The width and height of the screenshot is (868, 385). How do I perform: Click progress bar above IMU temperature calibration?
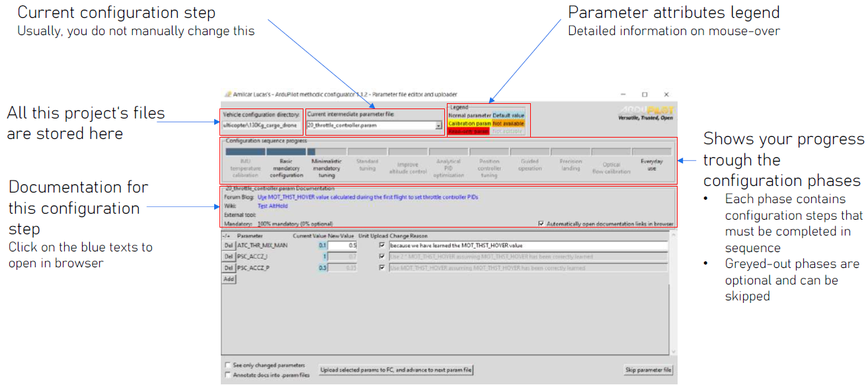tap(245, 151)
